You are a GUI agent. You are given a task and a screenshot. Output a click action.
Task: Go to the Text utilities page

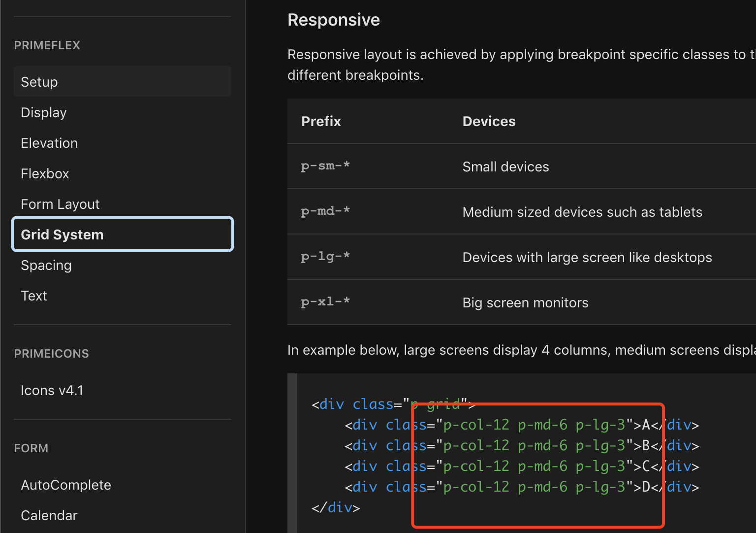point(34,296)
